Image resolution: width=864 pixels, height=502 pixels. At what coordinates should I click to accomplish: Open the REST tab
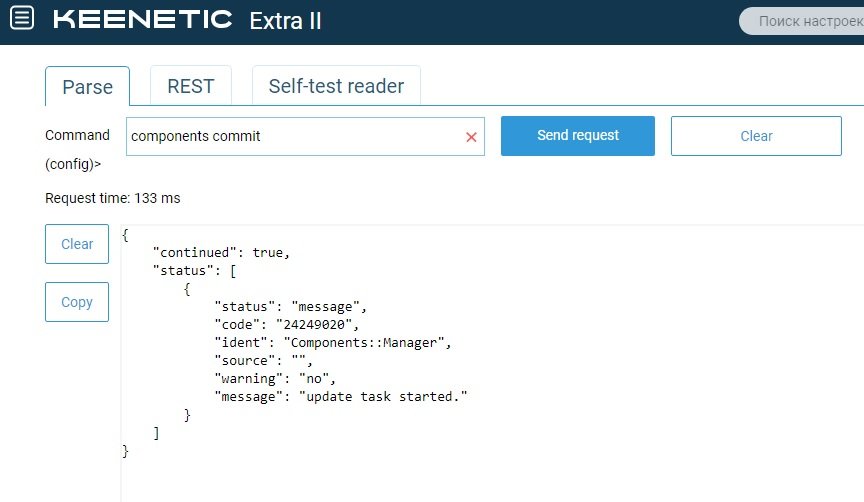click(191, 86)
